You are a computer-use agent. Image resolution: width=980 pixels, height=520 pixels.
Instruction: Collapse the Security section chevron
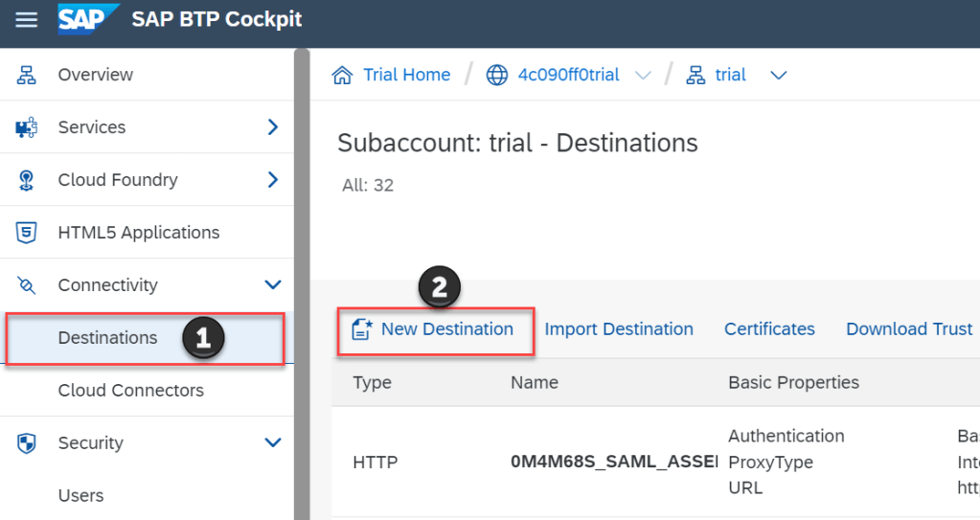[x=273, y=443]
